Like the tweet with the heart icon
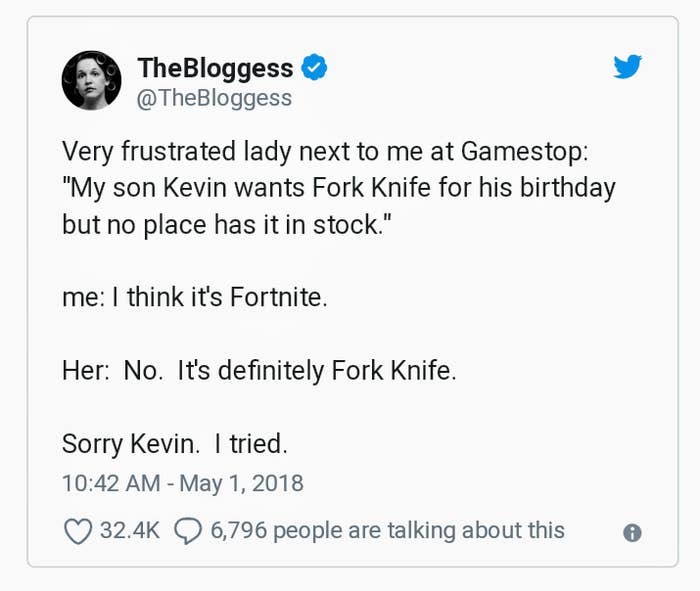Screen dimensions: 700x591 pos(78,531)
